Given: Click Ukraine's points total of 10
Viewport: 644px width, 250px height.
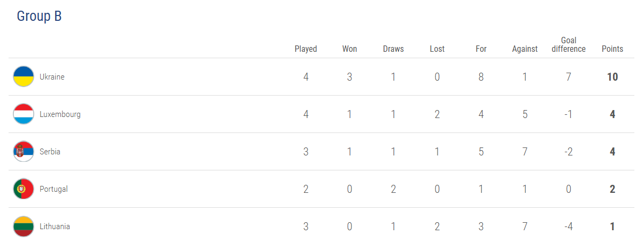Looking at the screenshot, I should pos(612,77).
